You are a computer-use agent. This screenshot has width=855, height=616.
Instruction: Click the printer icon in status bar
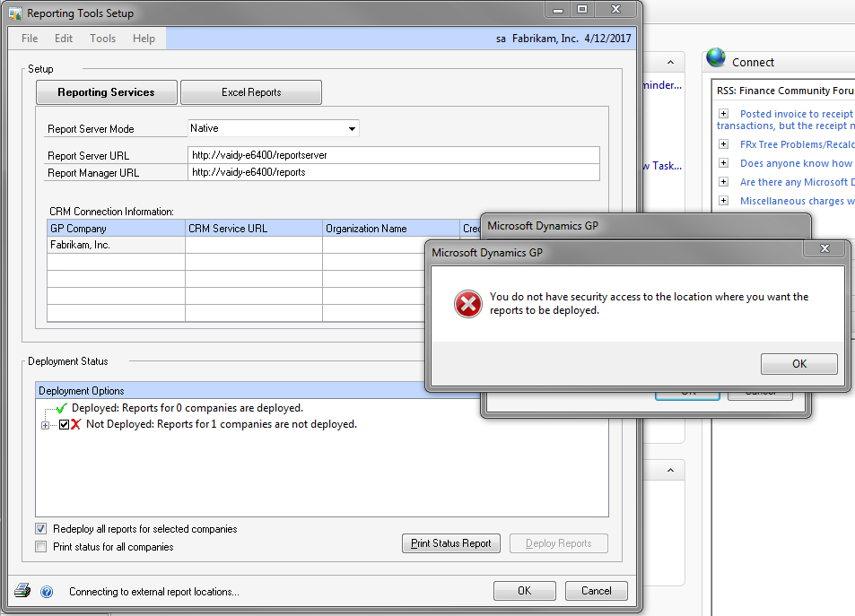[22, 591]
